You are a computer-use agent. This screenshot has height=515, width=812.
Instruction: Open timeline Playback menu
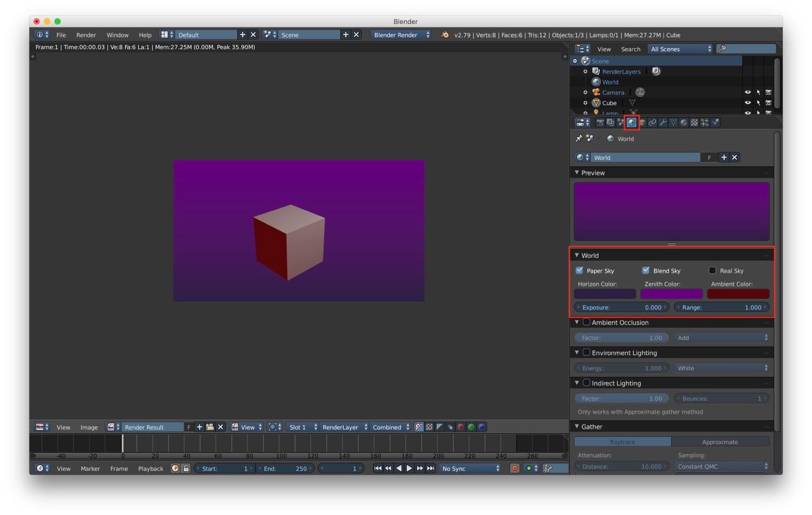pos(150,468)
